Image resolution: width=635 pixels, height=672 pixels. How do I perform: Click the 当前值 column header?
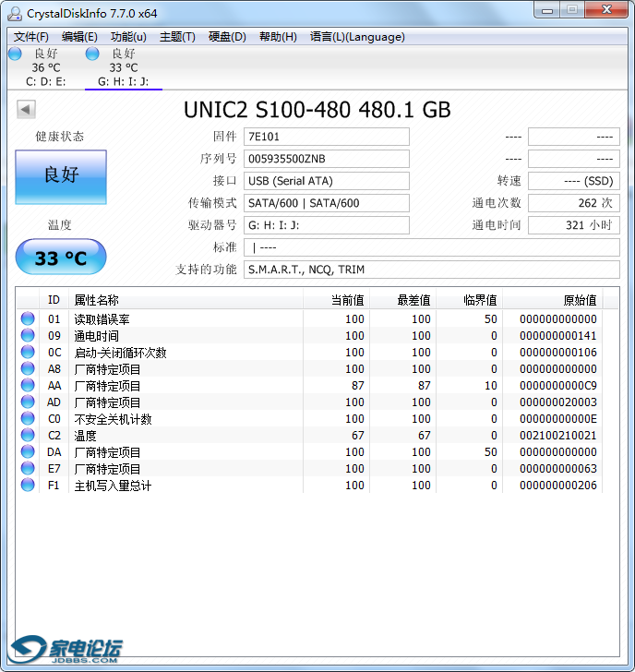pyautogui.click(x=337, y=300)
